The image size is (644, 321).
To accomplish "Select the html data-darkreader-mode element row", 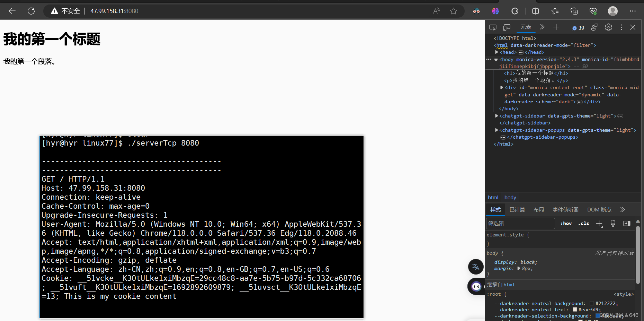I will 545,45.
